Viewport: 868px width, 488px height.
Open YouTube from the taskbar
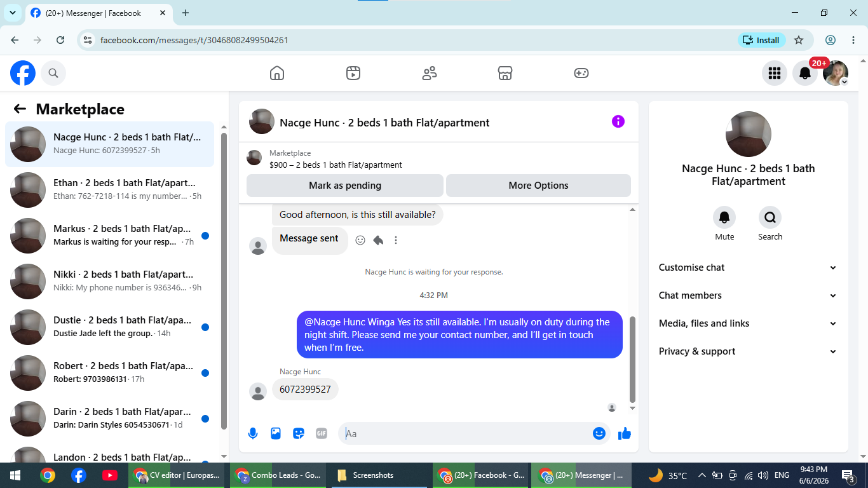pos(109,475)
